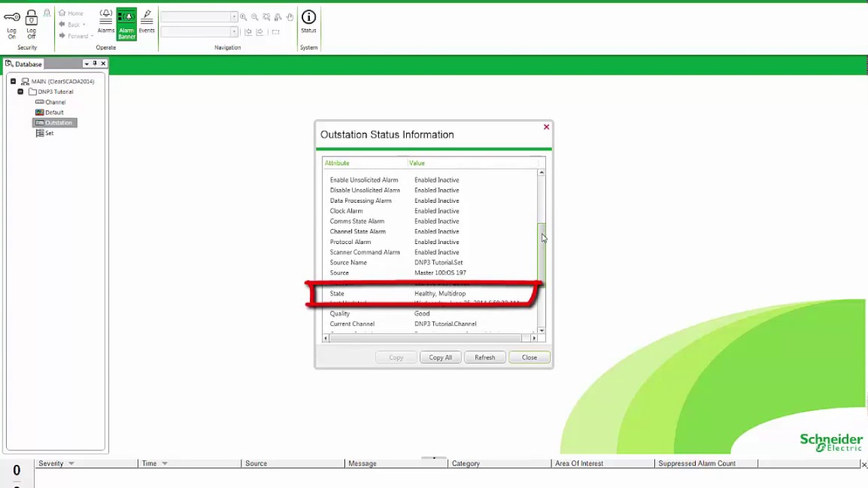Select the Disable Unsolicited Alarm row

coord(430,190)
